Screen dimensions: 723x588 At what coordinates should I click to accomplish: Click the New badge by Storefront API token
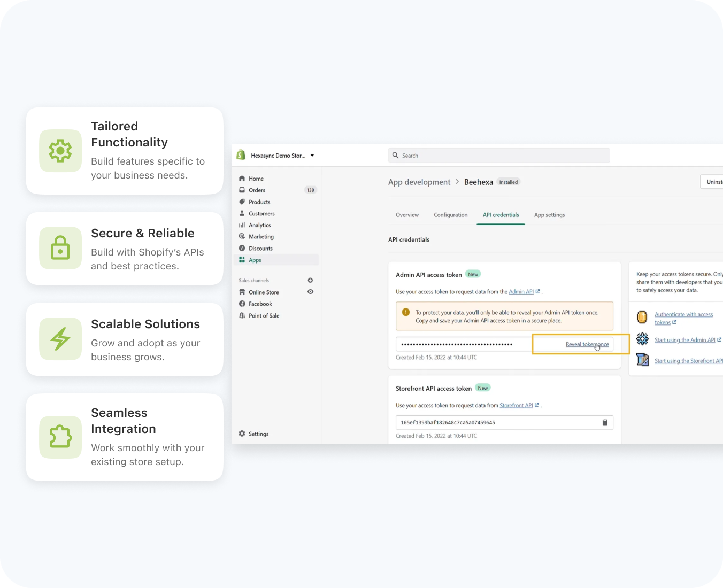coord(483,388)
